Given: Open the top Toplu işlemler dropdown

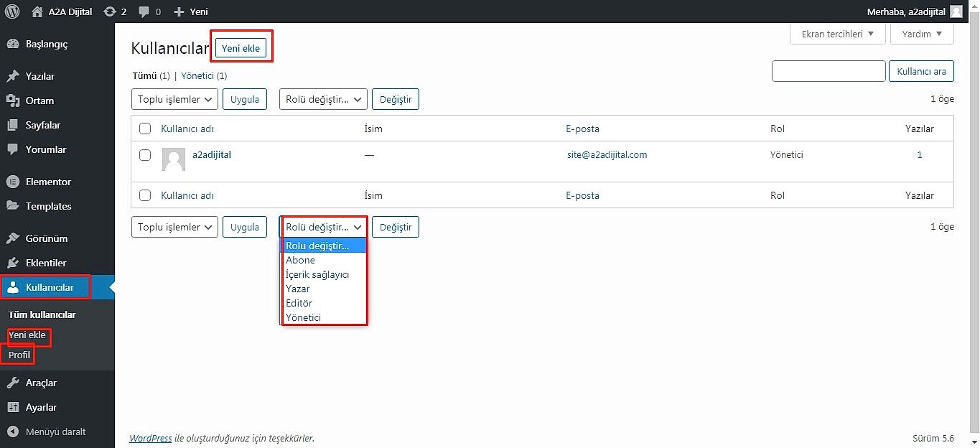Looking at the screenshot, I should [x=174, y=99].
